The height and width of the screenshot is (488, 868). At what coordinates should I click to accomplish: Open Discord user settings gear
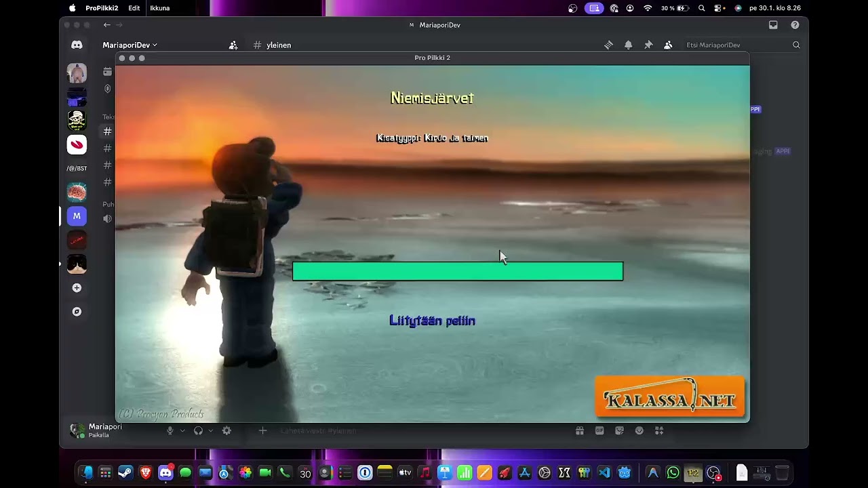pos(226,430)
